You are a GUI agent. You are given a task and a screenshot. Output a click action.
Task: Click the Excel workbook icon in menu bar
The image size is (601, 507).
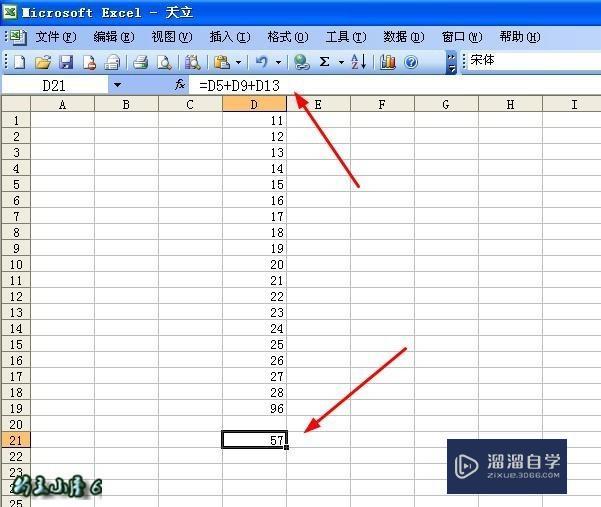[x=17, y=37]
